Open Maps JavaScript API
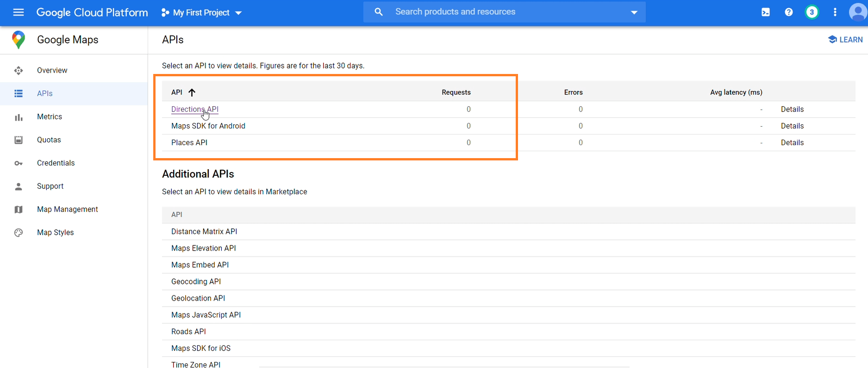 click(x=206, y=315)
